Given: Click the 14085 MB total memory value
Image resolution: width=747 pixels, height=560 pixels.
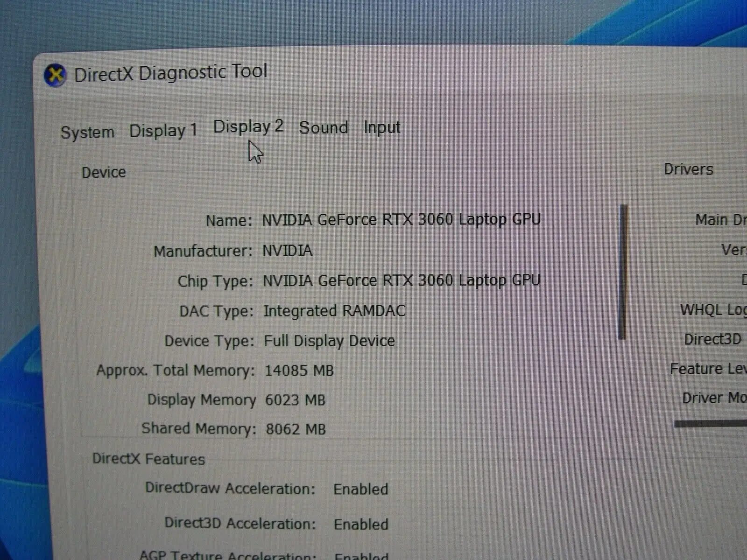Looking at the screenshot, I should [299, 371].
